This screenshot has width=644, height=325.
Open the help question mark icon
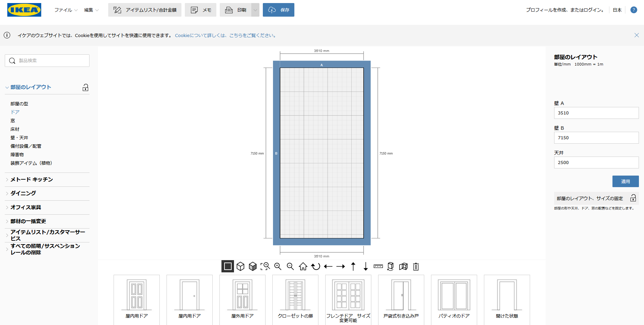[x=633, y=10]
